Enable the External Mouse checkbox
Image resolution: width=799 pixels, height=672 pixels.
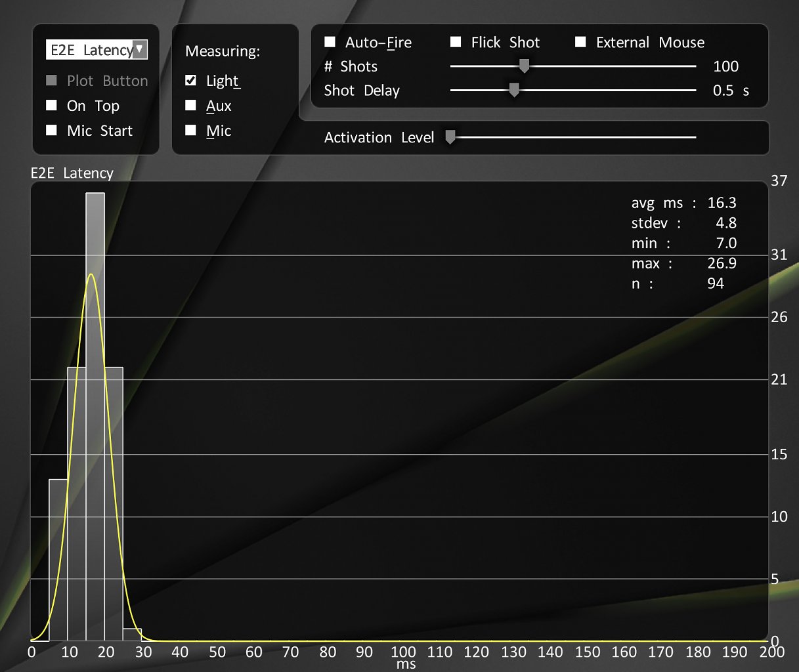click(x=580, y=43)
